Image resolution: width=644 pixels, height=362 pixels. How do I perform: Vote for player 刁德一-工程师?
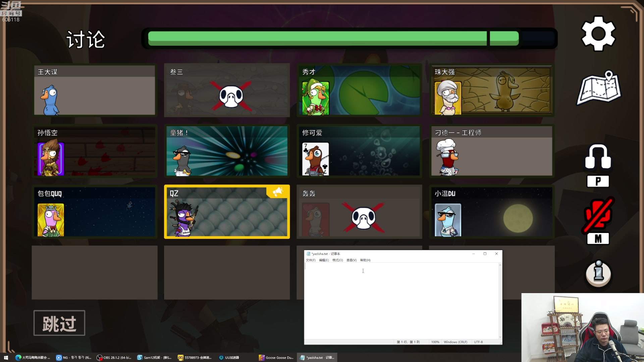click(x=492, y=151)
